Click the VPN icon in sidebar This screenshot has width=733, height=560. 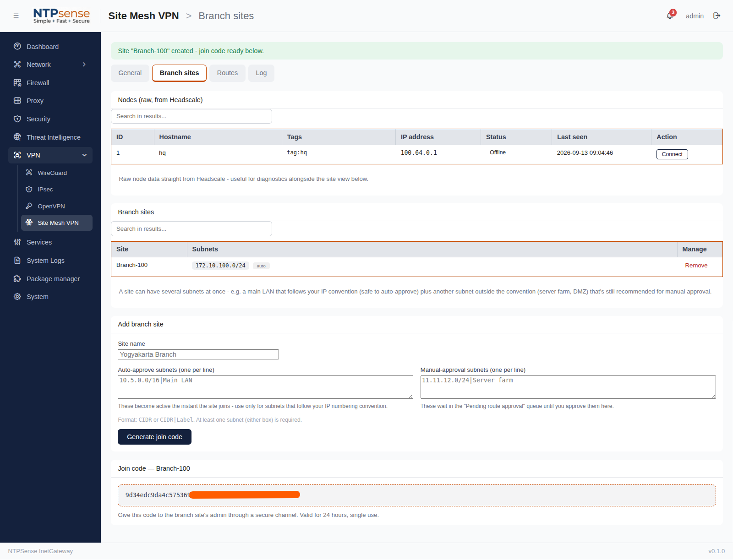[17, 155]
